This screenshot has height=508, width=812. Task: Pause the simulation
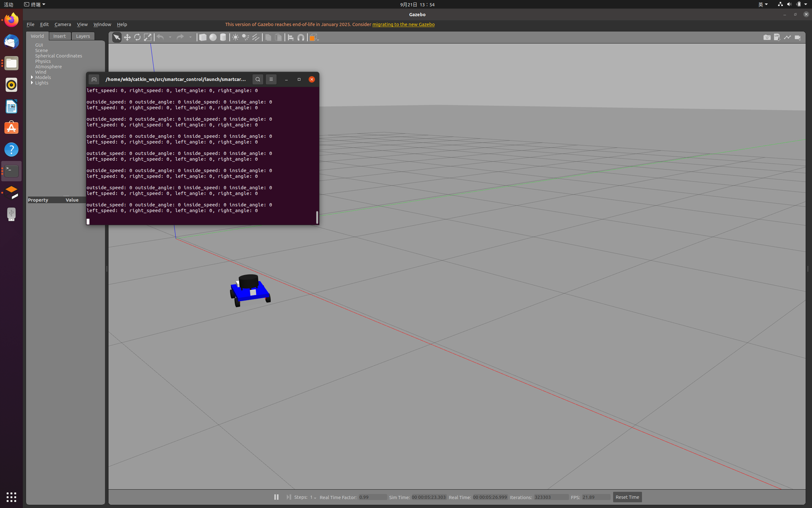[276, 497]
